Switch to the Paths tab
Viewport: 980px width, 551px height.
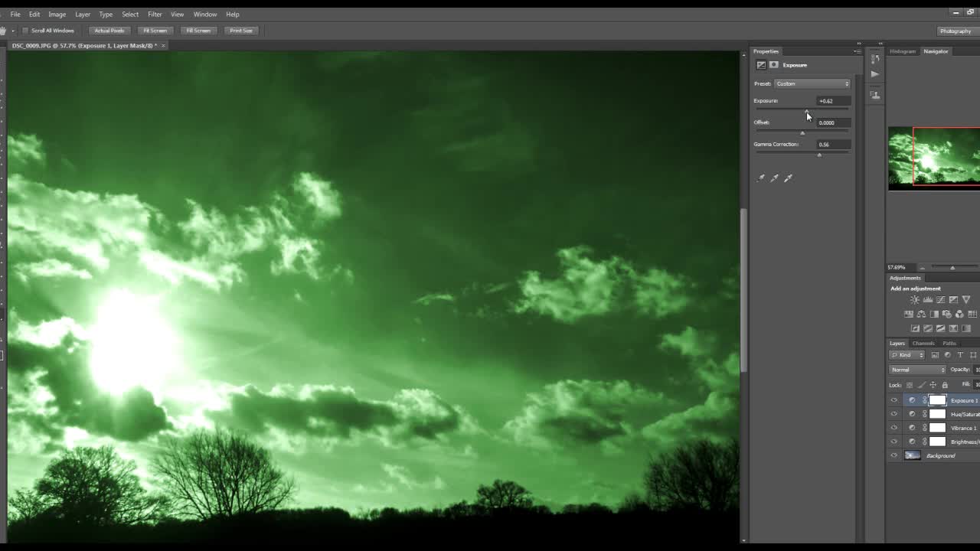949,344
